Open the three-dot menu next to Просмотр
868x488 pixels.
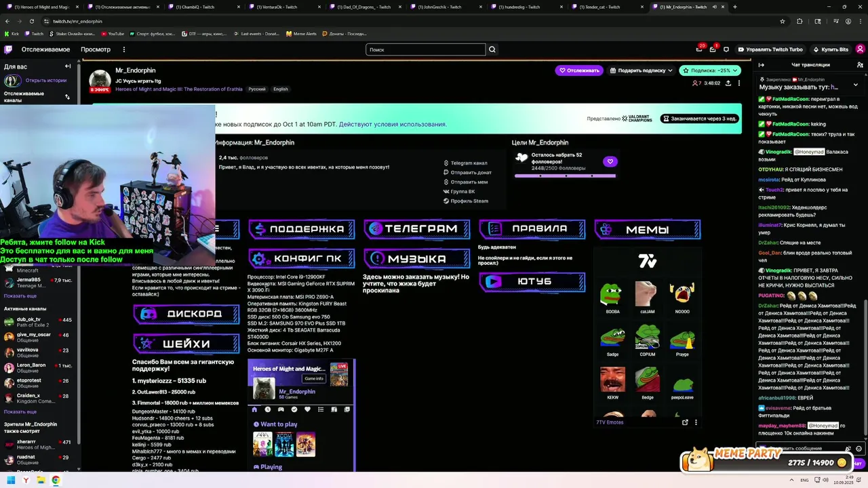[x=123, y=49]
